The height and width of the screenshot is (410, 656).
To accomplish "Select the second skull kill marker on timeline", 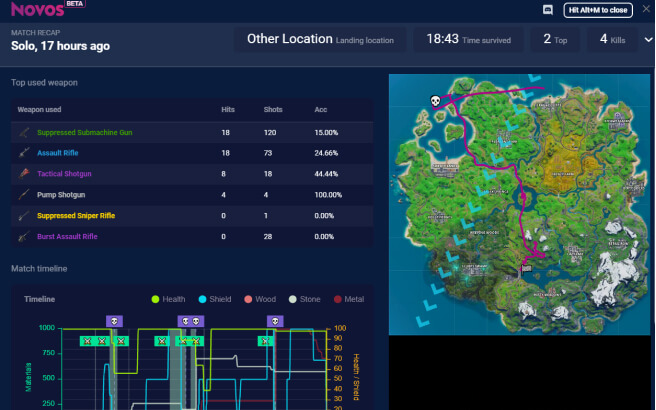I will 185,321.
